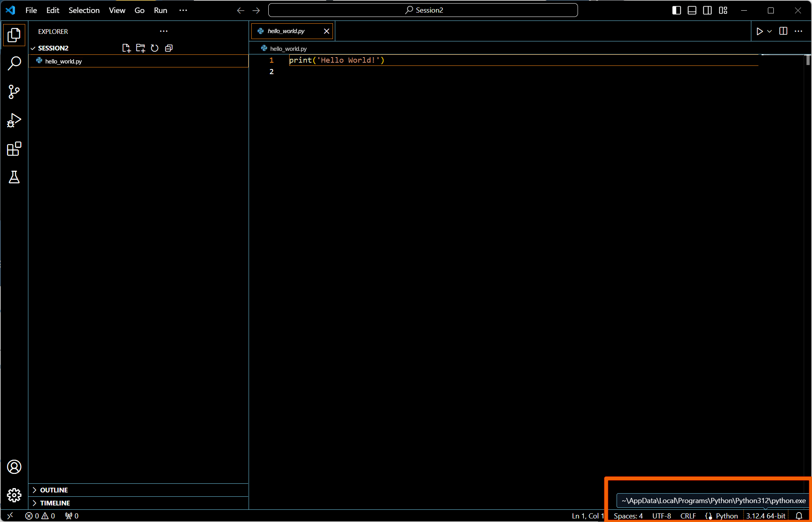Open Run and Debug view
The height and width of the screenshot is (522, 812).
tap(14, 120)
